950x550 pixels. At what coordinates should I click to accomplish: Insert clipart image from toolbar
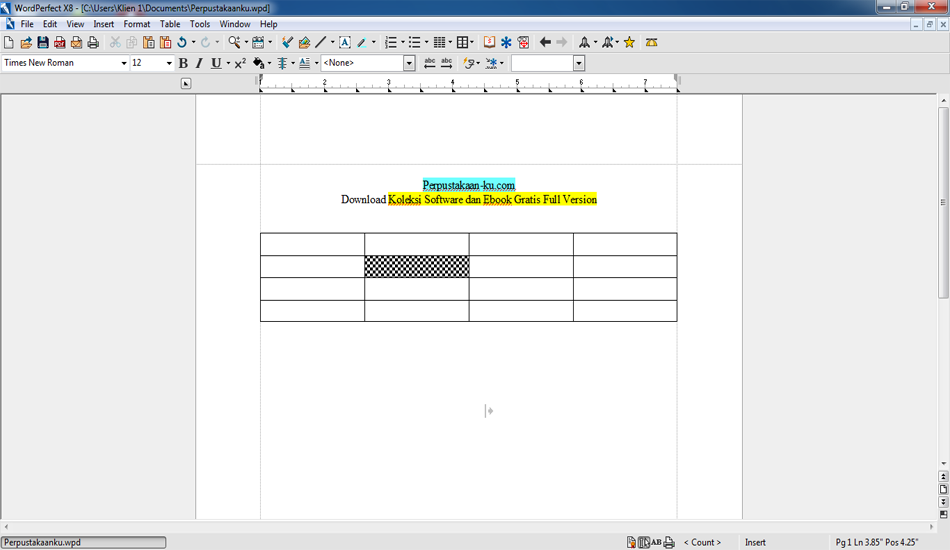tap(304, 42)
